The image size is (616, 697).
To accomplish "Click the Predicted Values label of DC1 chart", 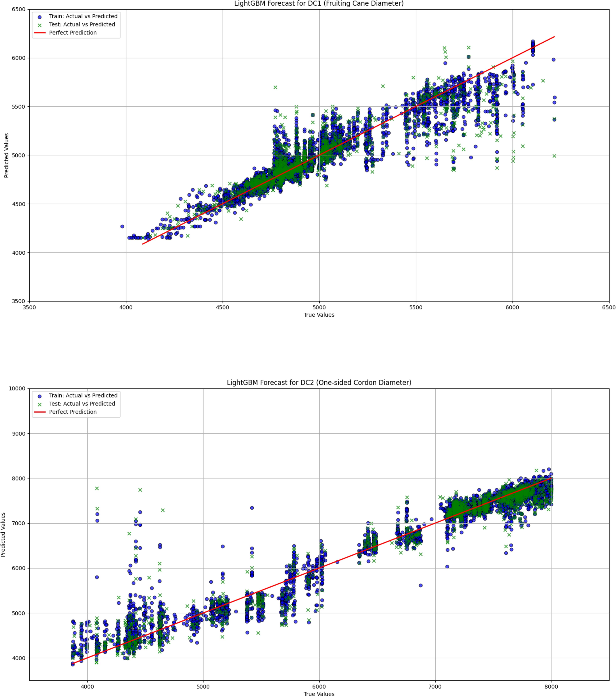I will [x=6, y=155].
